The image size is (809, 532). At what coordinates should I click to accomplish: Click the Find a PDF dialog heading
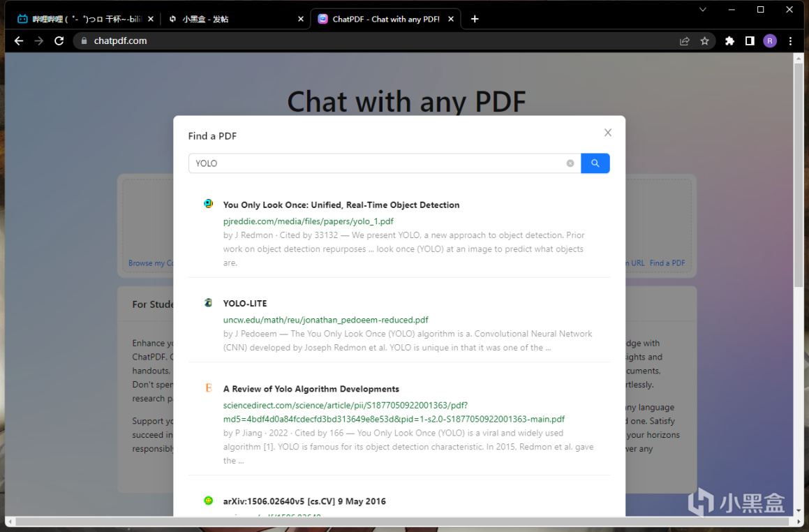(x=212, y=136)
